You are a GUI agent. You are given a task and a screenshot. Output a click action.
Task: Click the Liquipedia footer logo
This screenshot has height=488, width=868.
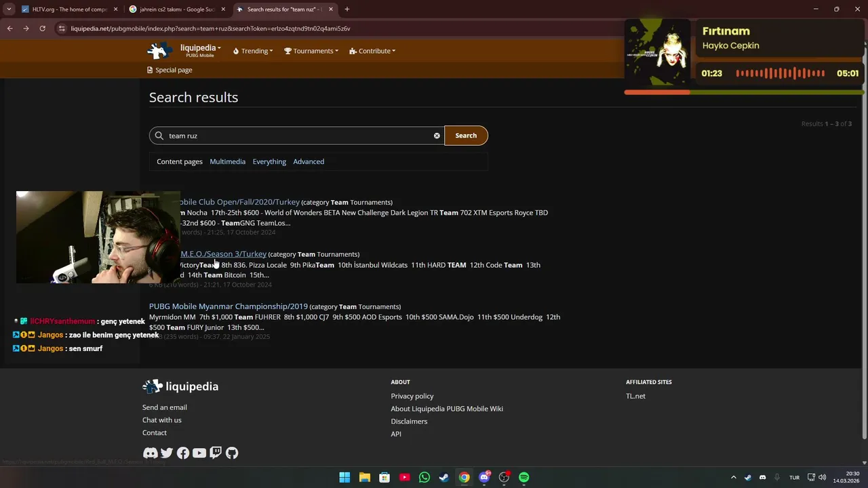click(x=180, y=386)
